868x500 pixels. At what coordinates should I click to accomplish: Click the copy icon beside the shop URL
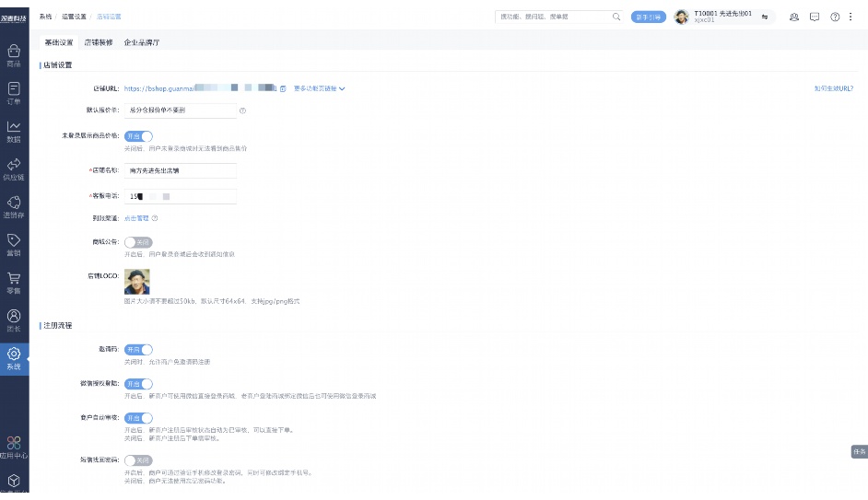[284, 88]
